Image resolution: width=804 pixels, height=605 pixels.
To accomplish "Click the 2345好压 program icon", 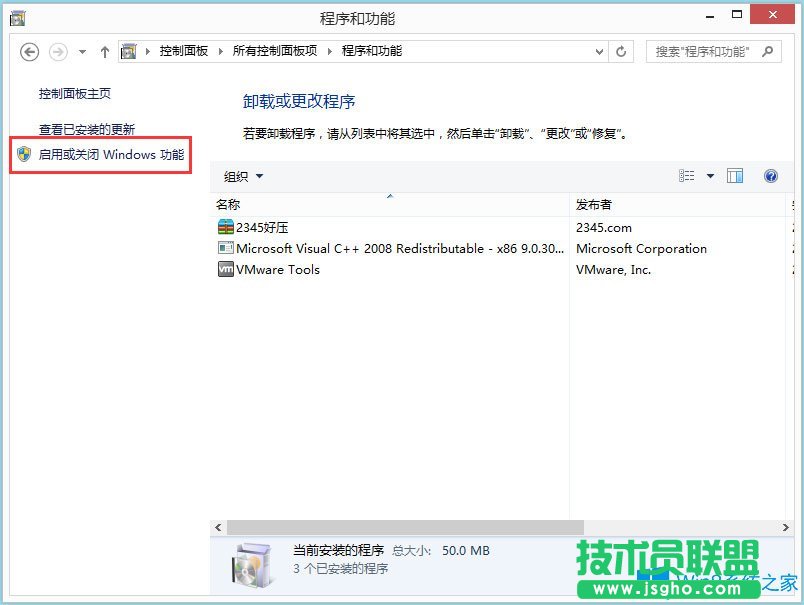I will pyautogui.click(x=226, y=227).
